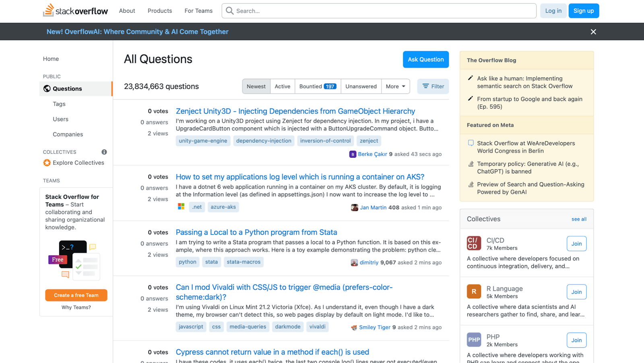Open Companies in the sidebar
644x363 pixels.
tap(68, 134)
